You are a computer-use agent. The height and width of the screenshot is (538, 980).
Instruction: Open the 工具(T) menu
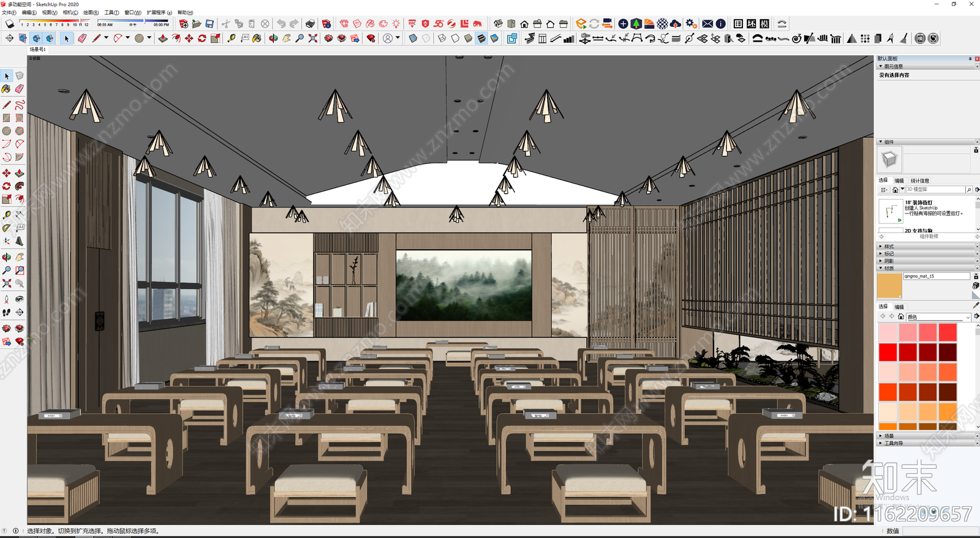pos(111,12)
